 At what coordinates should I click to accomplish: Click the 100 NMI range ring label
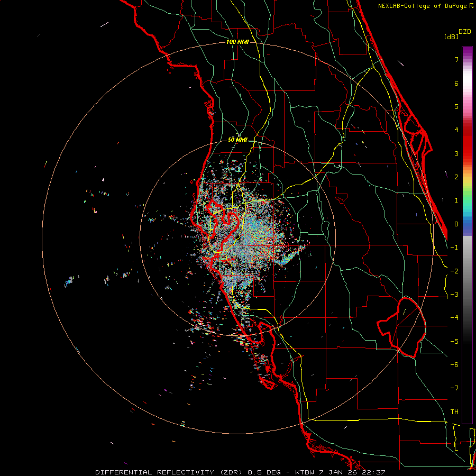tap(237, 42)
